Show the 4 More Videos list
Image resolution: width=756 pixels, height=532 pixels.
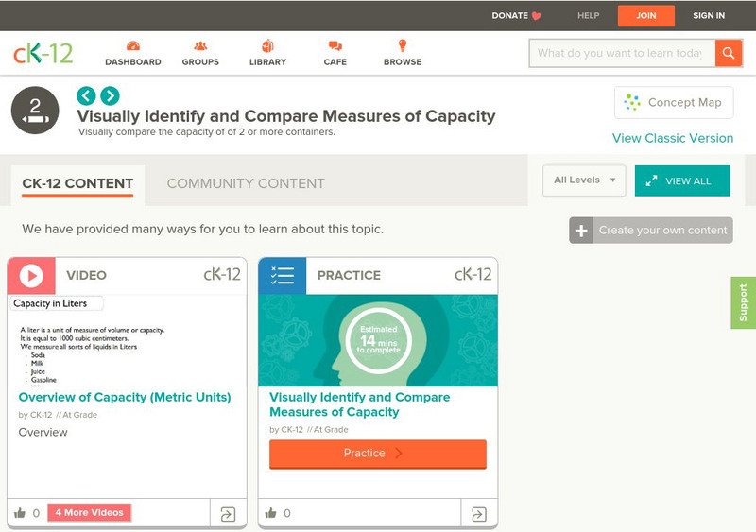tap(89, 513)
